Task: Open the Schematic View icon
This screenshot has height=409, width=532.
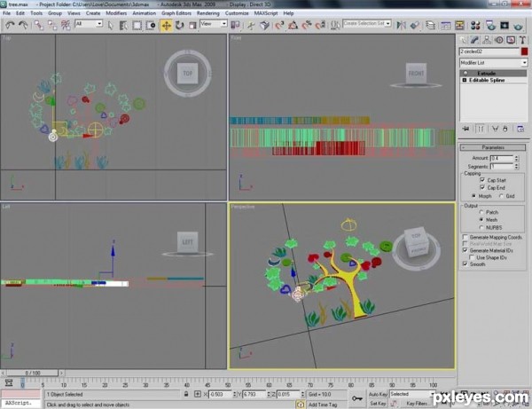Action: pyautogui.click(x=459, y=26)
